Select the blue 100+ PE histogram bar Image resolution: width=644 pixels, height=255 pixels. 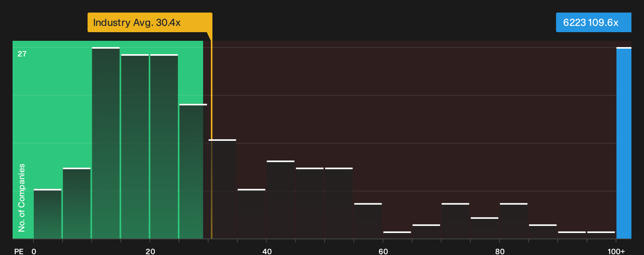624,143
